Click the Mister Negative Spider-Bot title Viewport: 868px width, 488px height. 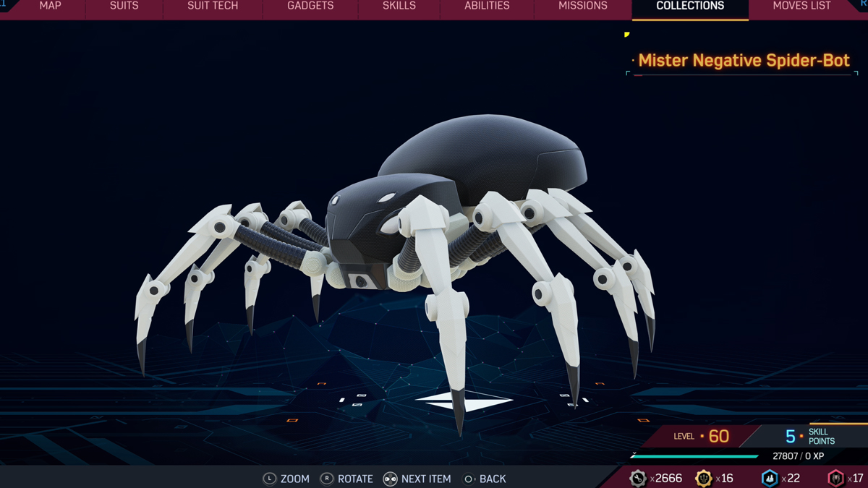click(x=744, y=61)
